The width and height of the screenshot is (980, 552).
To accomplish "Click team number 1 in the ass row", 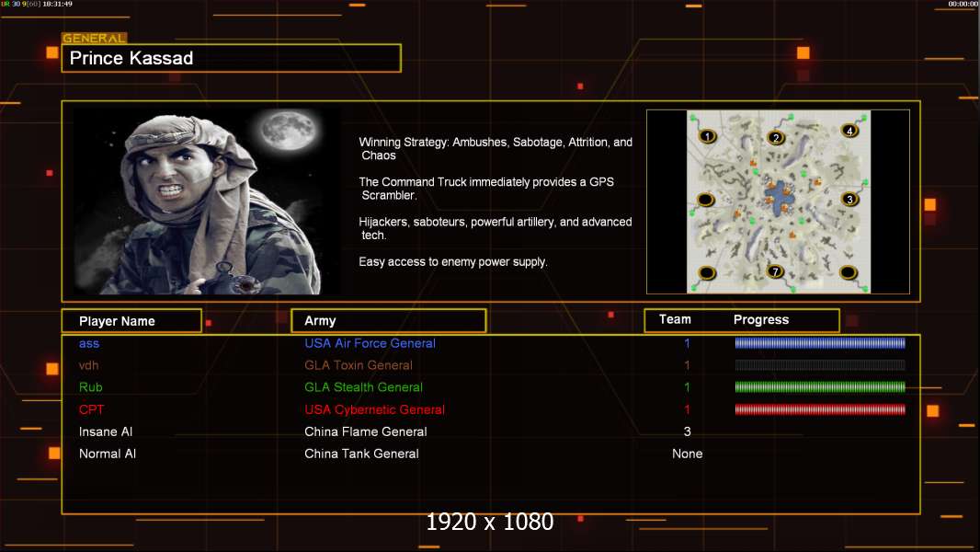I will pyautogui.click(x=687, y=343).
